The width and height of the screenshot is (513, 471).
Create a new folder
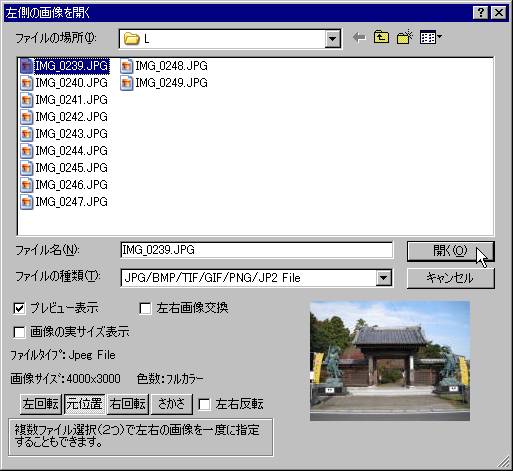tap(405, 37)
